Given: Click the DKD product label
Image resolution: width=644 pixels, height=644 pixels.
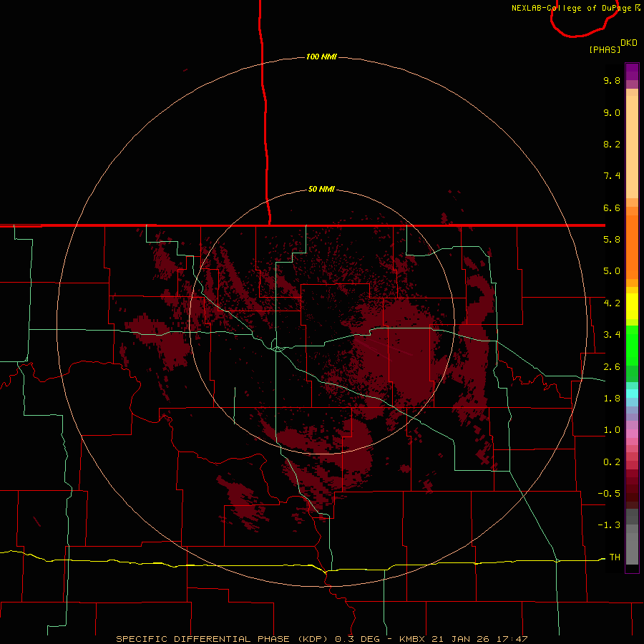Looking at the screenshot, I should [x=629, y=43].
